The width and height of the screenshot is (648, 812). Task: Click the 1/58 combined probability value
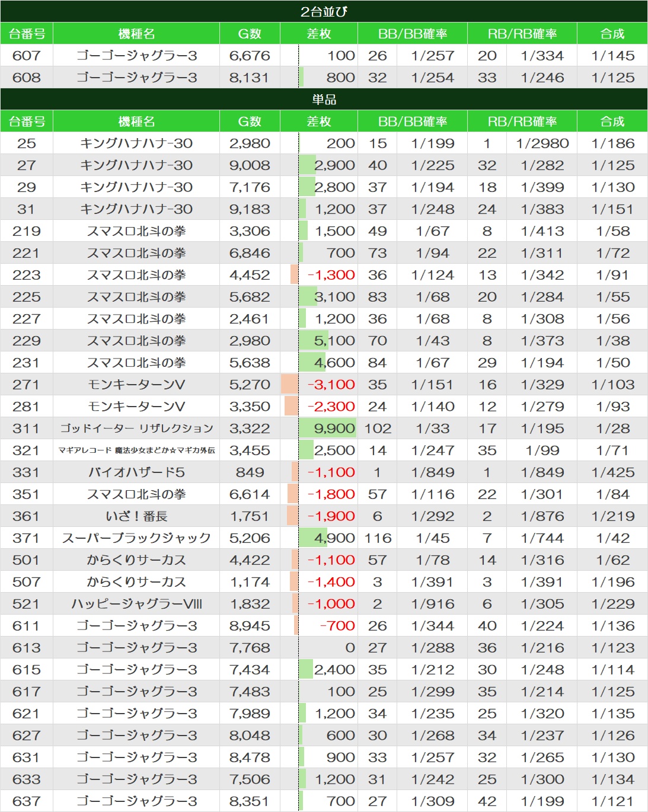tap(613, 231)
